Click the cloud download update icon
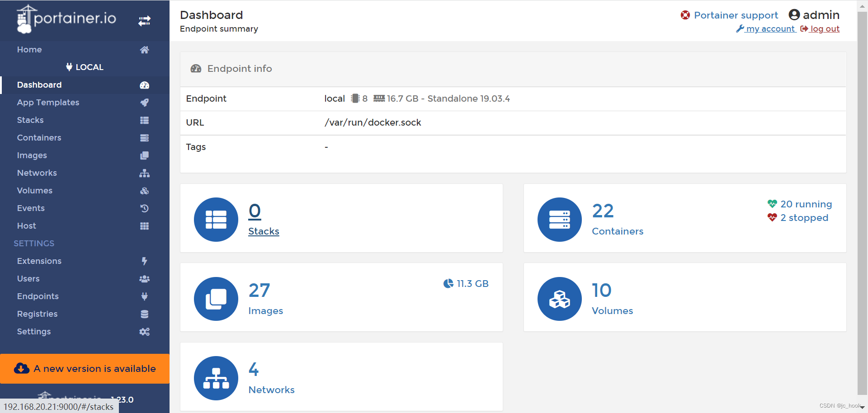868x413 pixels. [x=21, y=369]
